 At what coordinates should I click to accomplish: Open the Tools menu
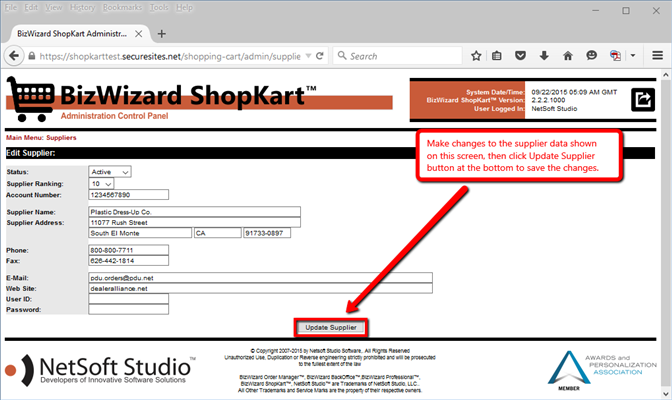tap(159, 8)
